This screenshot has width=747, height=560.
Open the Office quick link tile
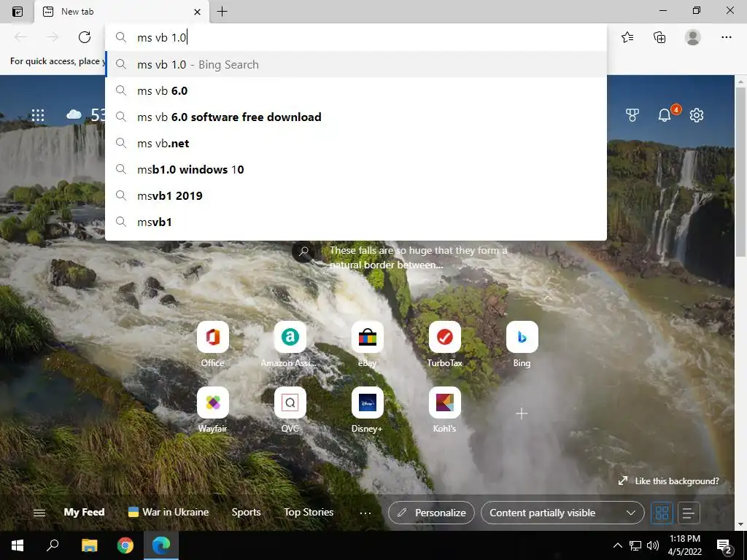(212, 337)
